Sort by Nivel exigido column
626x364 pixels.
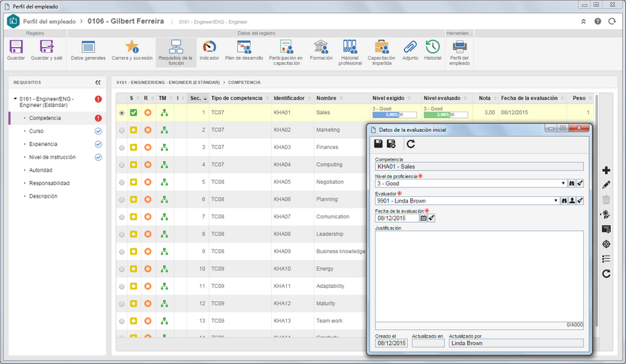click(x=396, y=98)
